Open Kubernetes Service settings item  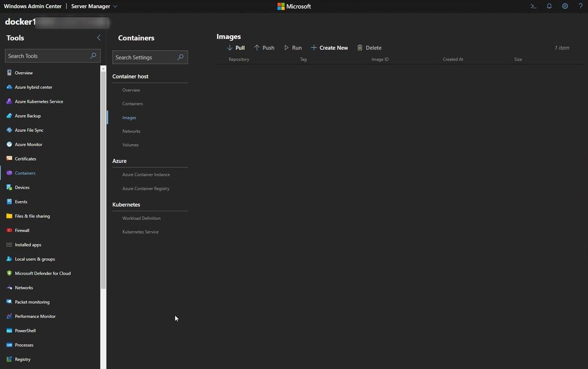140,232
